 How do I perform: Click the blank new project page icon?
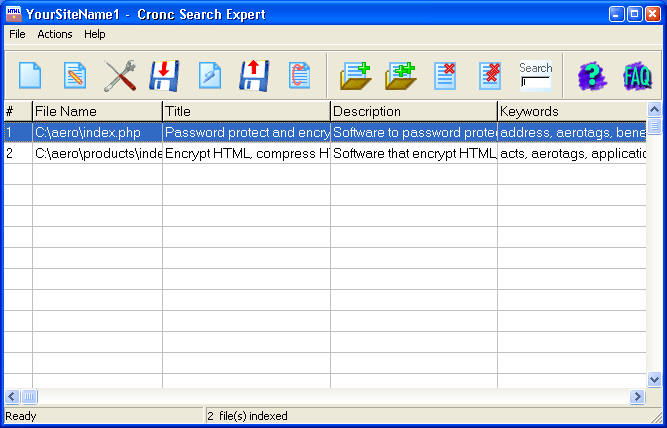coord(30,75)
